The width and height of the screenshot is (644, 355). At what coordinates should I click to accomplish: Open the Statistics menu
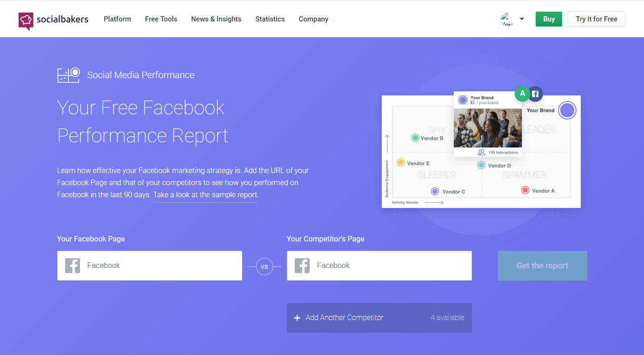coord(270,19)
